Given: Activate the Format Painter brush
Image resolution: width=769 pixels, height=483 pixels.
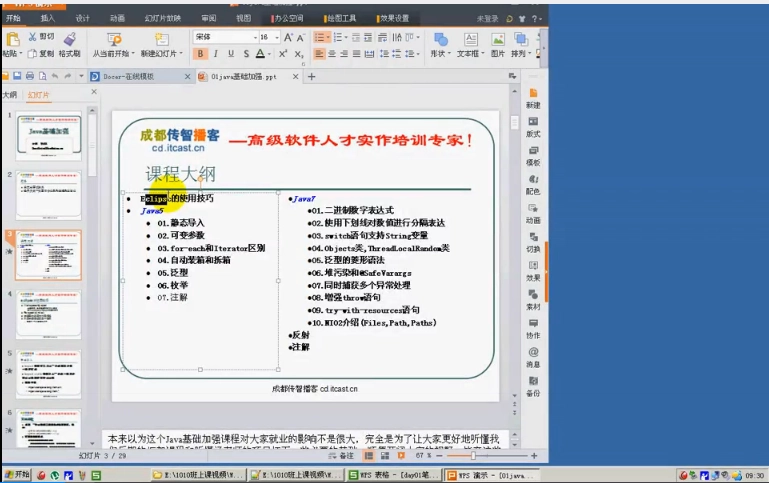Looking at the screenshot, I should coord(70,39).
